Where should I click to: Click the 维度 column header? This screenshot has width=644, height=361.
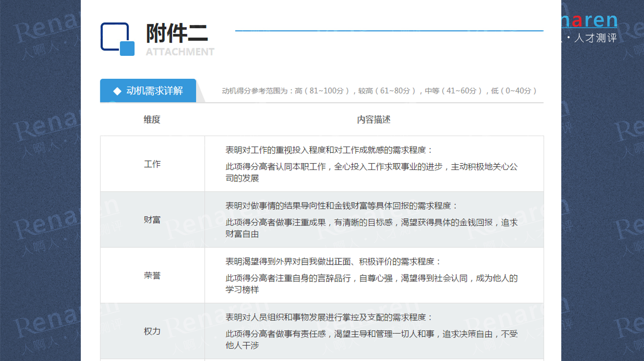152,119
